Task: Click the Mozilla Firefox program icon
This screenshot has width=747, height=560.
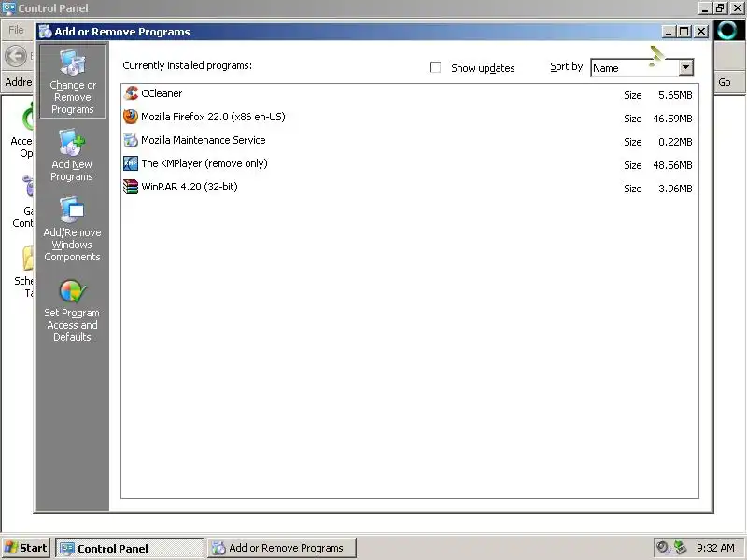Action: pos(131,117)
